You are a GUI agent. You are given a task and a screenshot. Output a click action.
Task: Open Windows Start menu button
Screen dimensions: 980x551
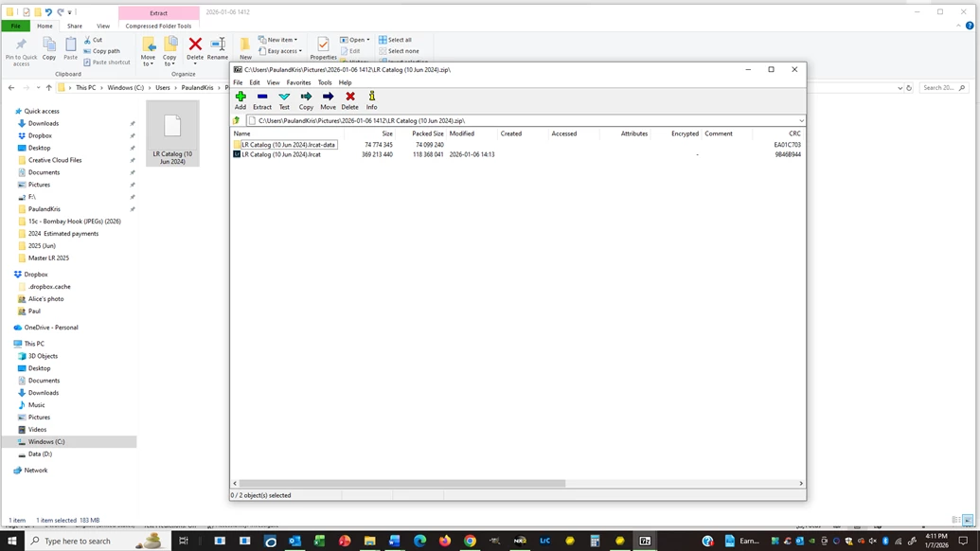point(11,541)
